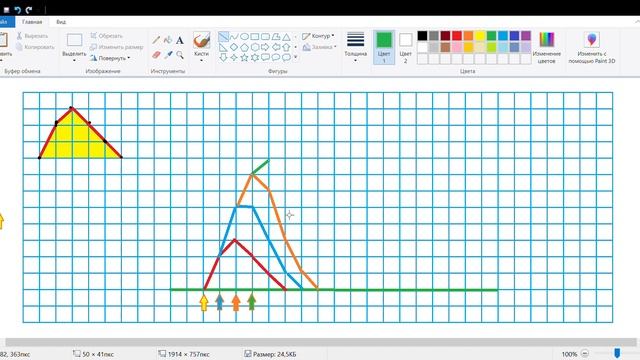Click the zoom slider handle in status bar
Image resolution: width=640 pixels, height=360 pixels.
click(618, 353)
